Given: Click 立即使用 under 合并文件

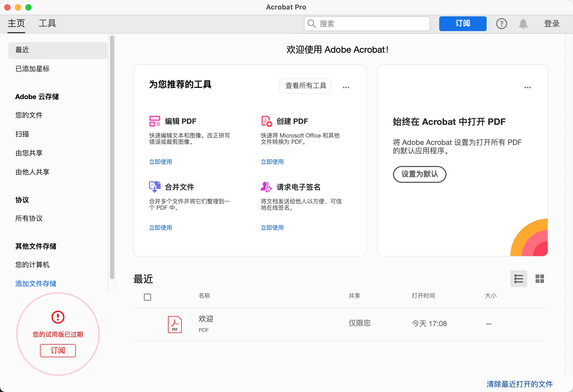Looking at the screenshot, I should click(x=161, y=228).
